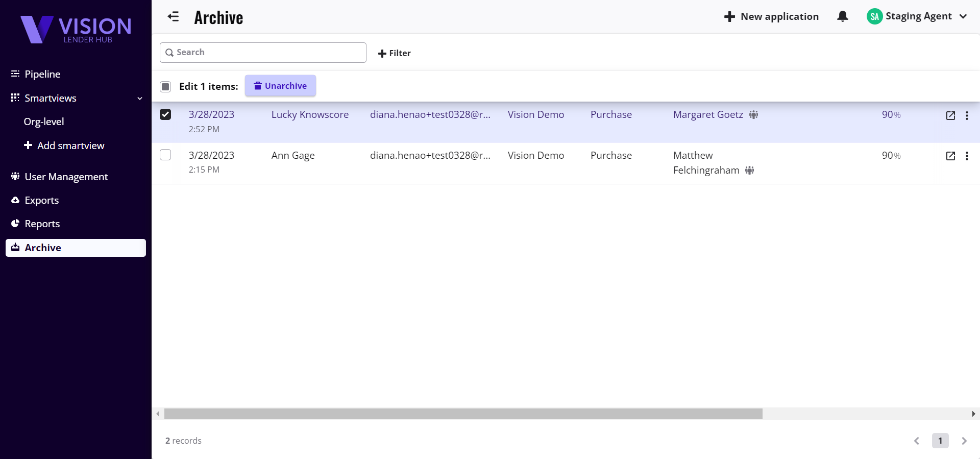This screenshot has width=980, height=459.
Task: Start a New application
Action: point(771,16)
